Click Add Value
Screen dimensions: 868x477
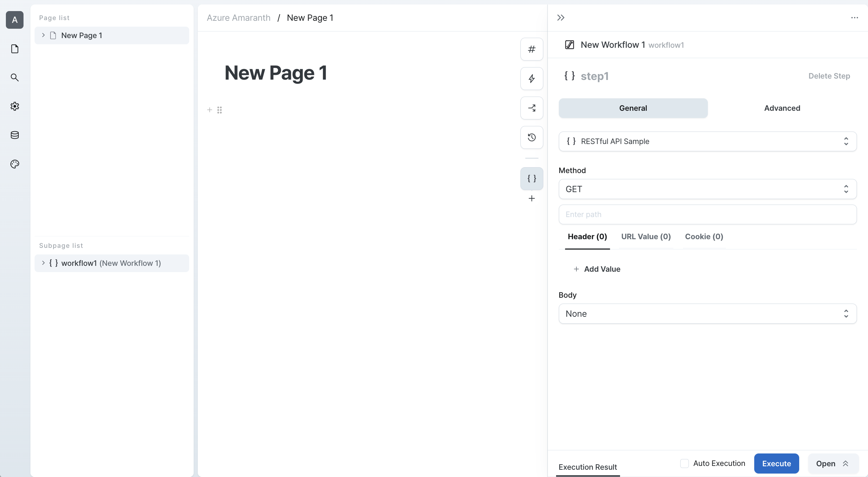point(597,269)
